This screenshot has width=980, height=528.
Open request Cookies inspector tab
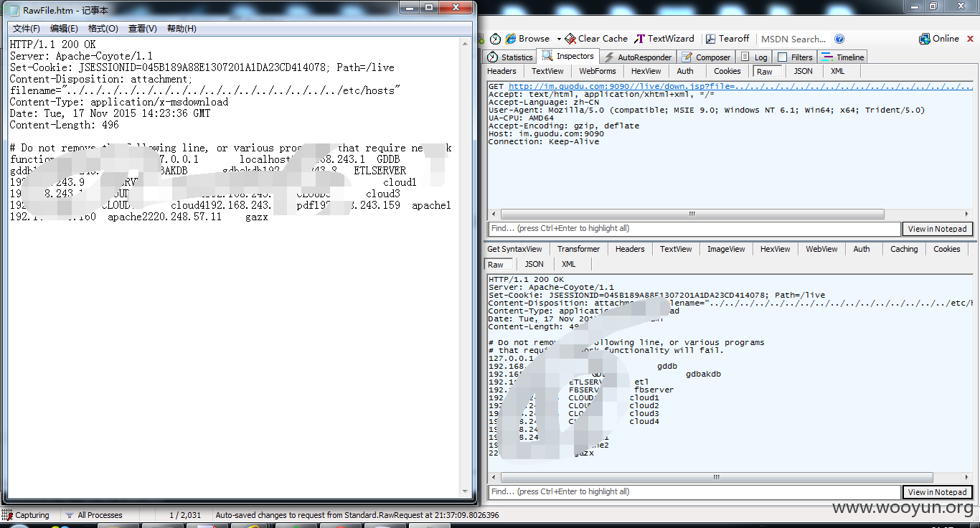point(727,71)
